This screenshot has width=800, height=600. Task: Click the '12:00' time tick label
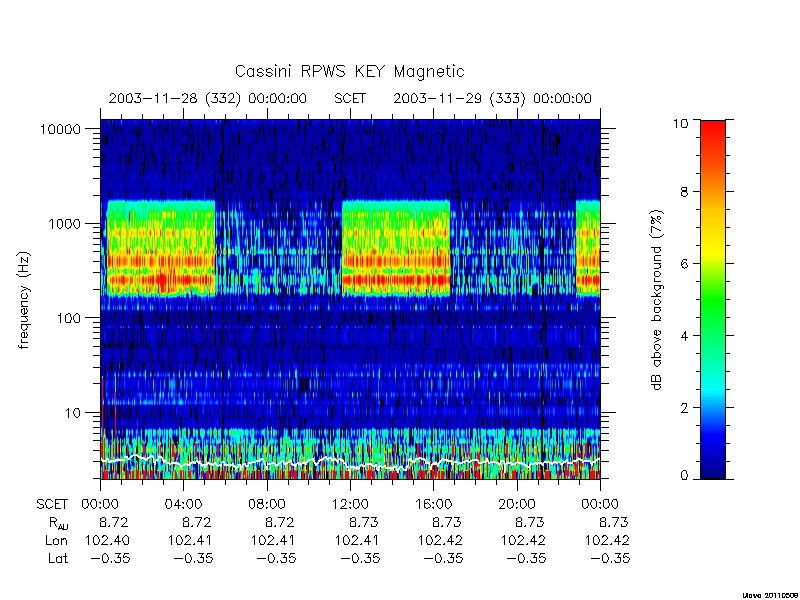click(x=350, y=505)
